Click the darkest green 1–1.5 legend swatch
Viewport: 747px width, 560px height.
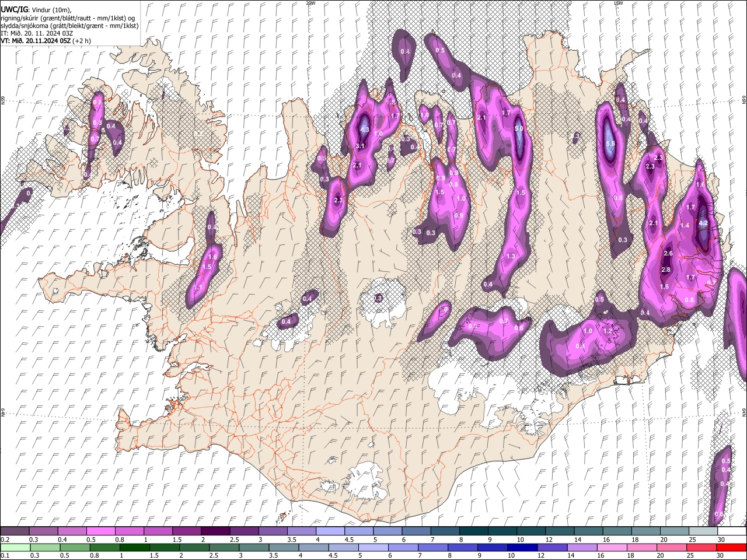point(135,547)
